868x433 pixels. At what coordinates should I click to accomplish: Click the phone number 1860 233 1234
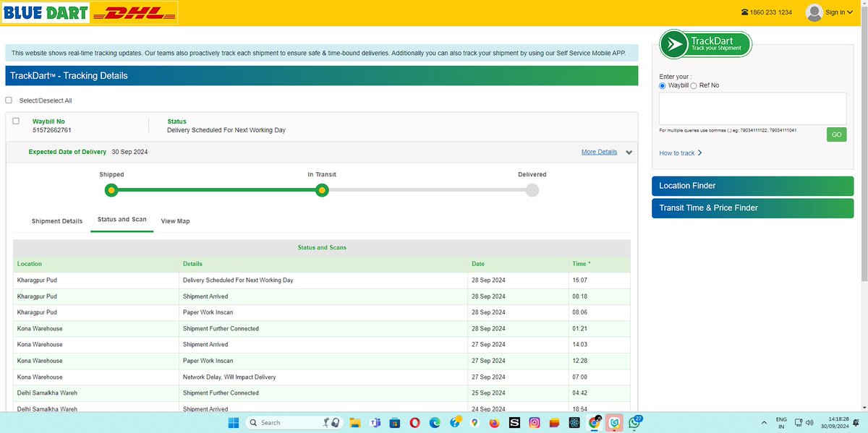pyautogui.click(x=770, y=12)
